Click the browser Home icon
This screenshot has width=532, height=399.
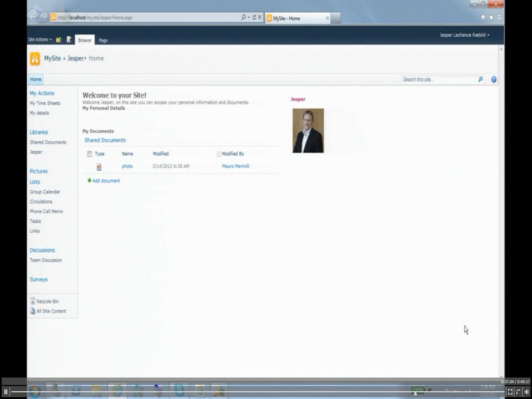pos(483,17)
